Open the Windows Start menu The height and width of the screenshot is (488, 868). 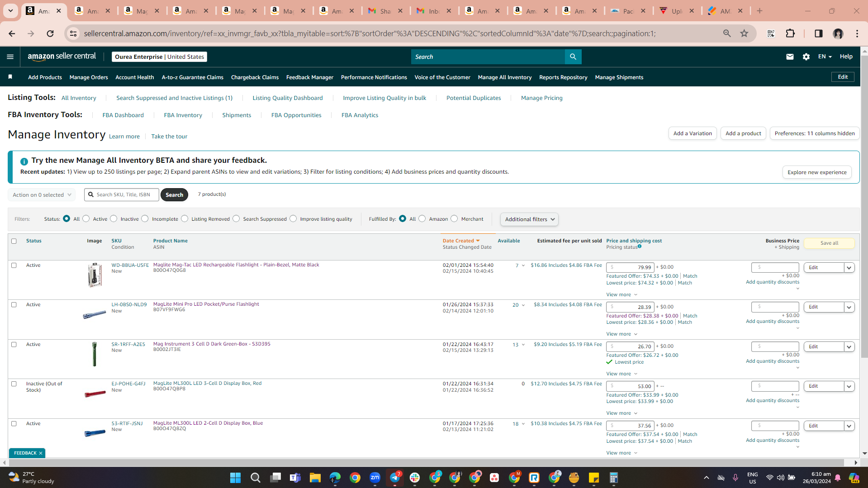tap(235, 478)
